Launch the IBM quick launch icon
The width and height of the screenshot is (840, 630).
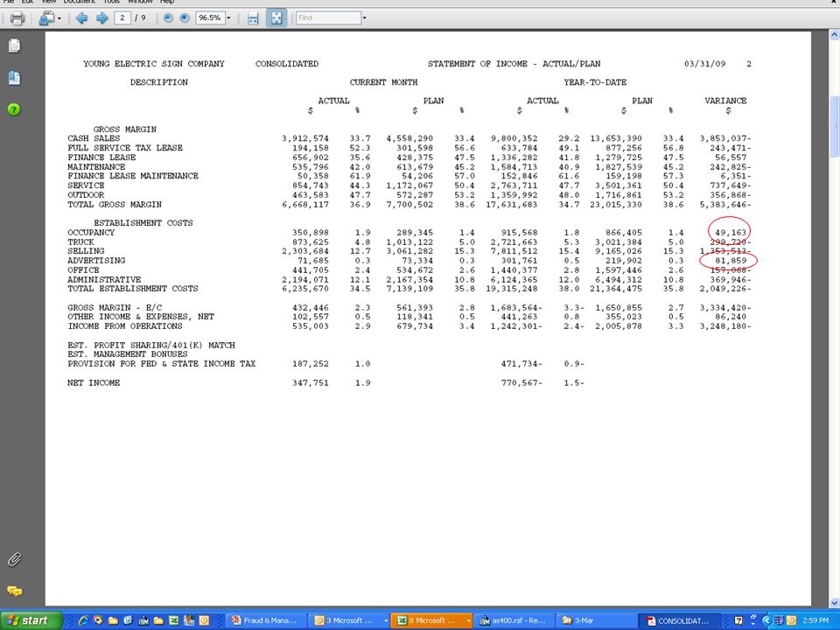pyautogui.click(x=143, y=620)
